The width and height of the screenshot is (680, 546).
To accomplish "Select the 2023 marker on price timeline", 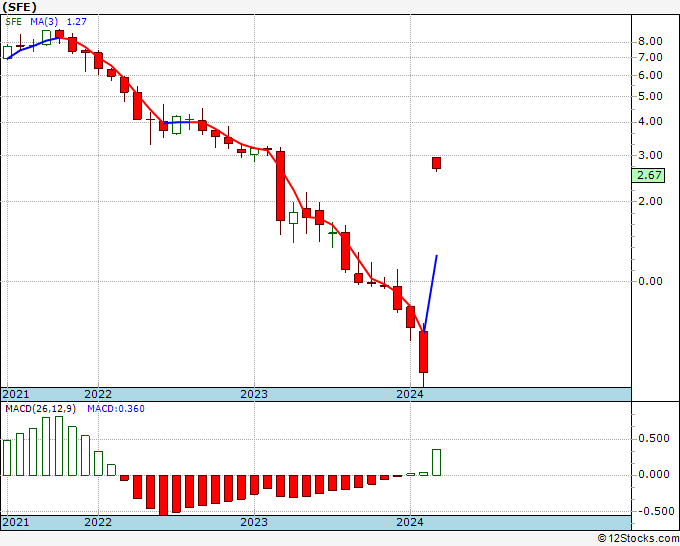I will click(254, 394).
